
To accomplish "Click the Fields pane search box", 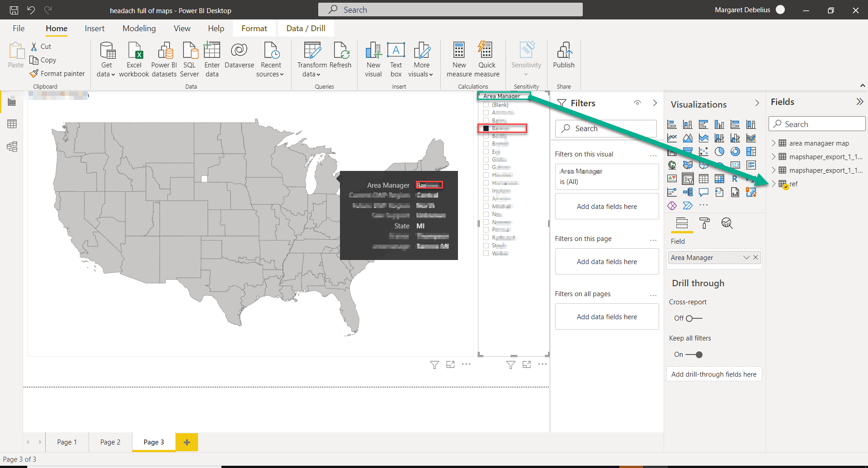I will 817,124.
